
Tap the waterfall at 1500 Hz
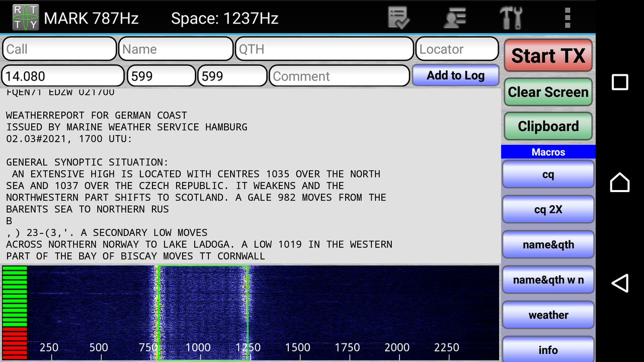(x=298, y=347)
